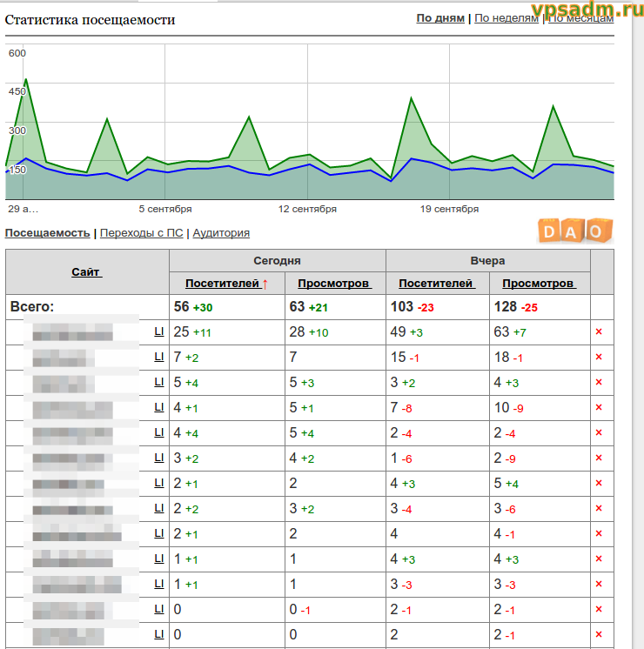Select the 'Посещаемость' tab
This screenshot has width=644, height=649.
[47, 232]
